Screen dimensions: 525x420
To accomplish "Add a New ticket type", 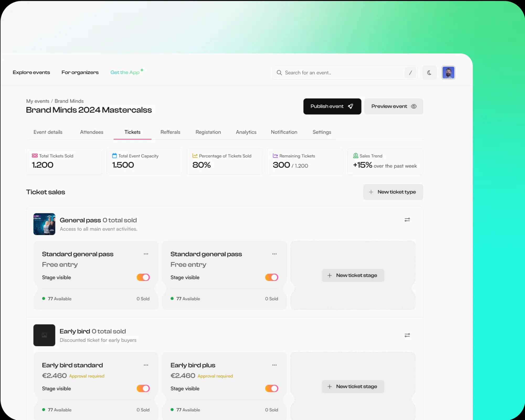I will coord(393,192).
